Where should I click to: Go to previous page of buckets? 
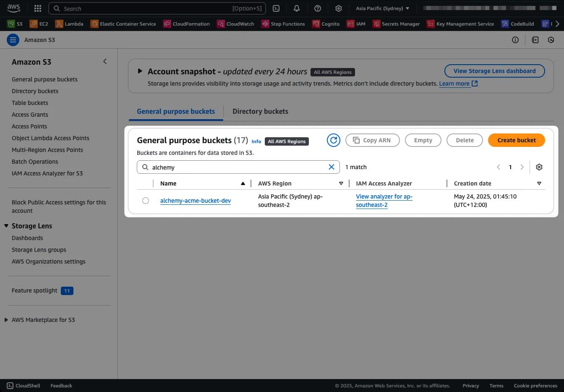499,167
